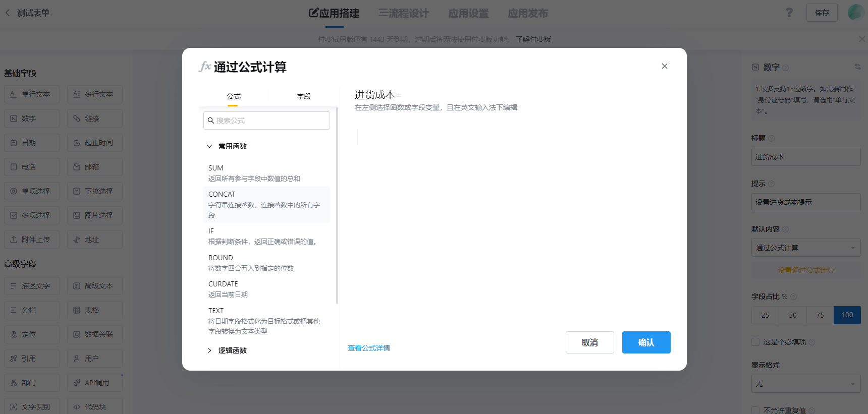Click the 取消 button
The image size is (868, 414).
(x=590, y=342)
